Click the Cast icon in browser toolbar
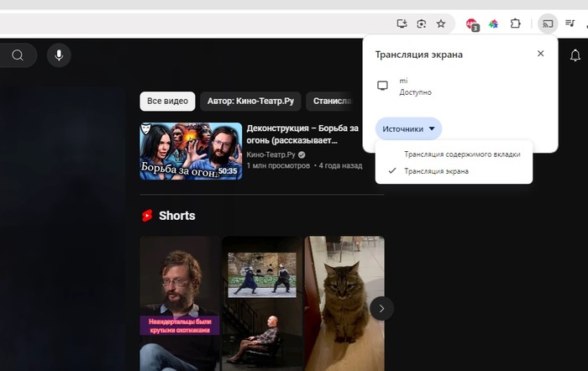 548,24
